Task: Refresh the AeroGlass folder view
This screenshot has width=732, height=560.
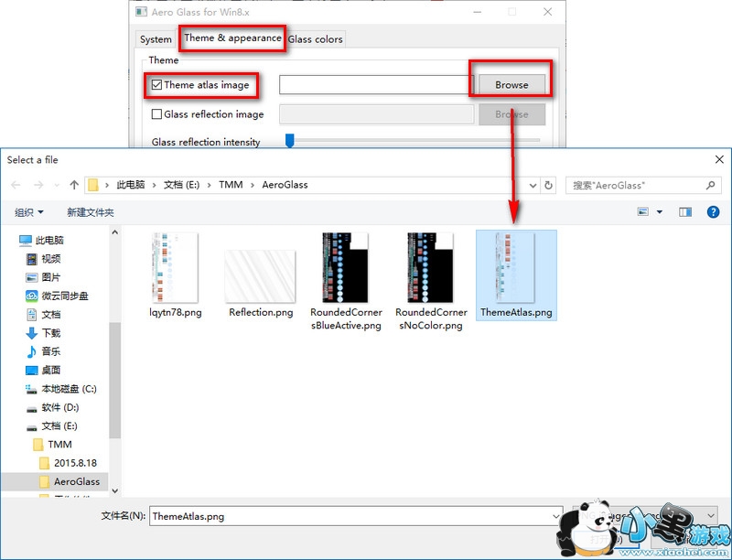Action: coord(548,185)
